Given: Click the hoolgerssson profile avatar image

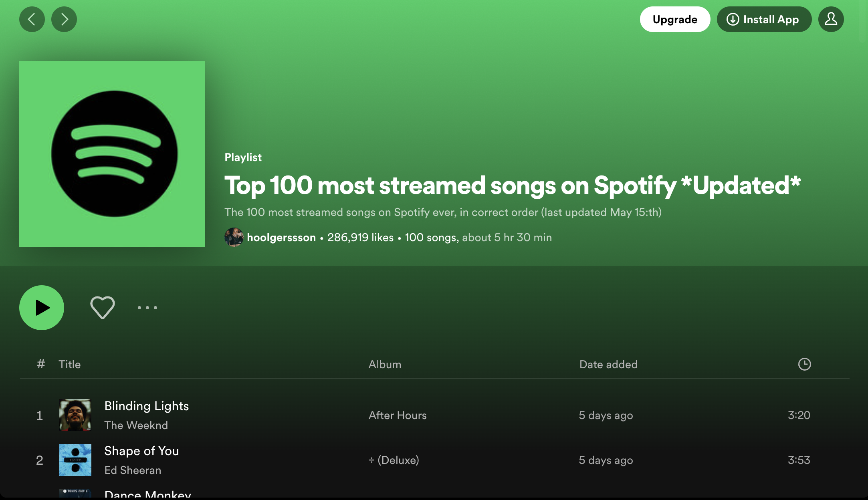Looking at the screenshot, I should (234, 237).
